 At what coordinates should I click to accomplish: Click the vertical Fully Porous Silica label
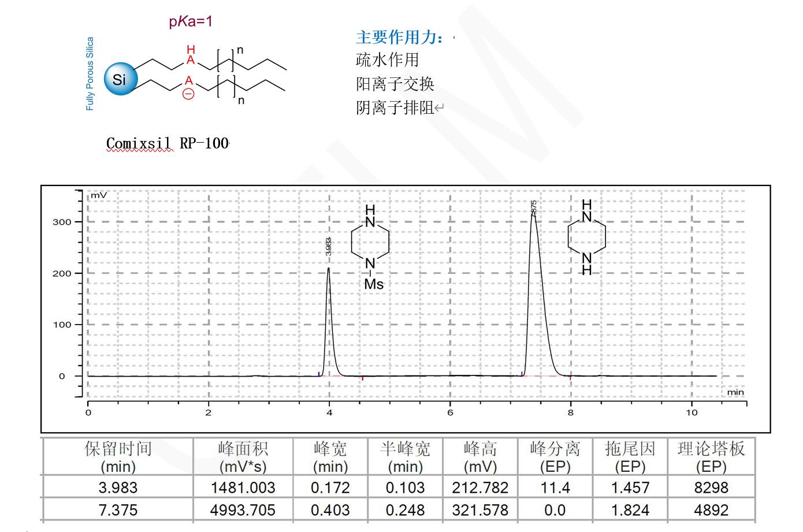coord(90,74)
